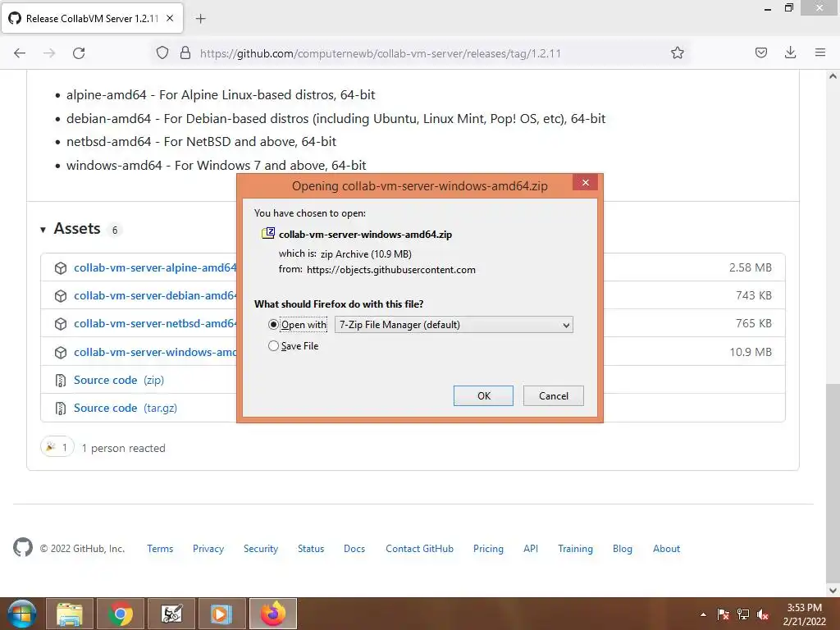Select the Open with radio button
The width and height of the screenshot is (840, 630).
(273, 325)
